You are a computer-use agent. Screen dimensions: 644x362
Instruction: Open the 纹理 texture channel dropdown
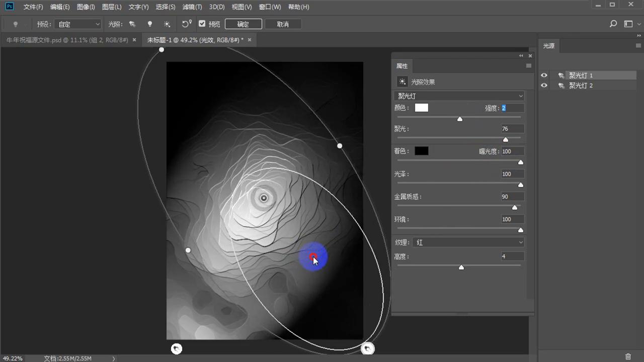pos(468,242)
